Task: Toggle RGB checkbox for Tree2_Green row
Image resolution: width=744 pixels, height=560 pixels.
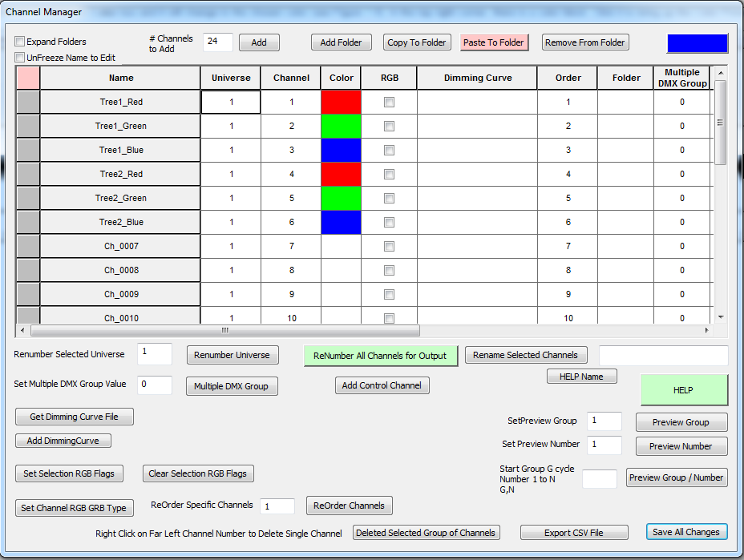Action: click(x=389, y=198)
